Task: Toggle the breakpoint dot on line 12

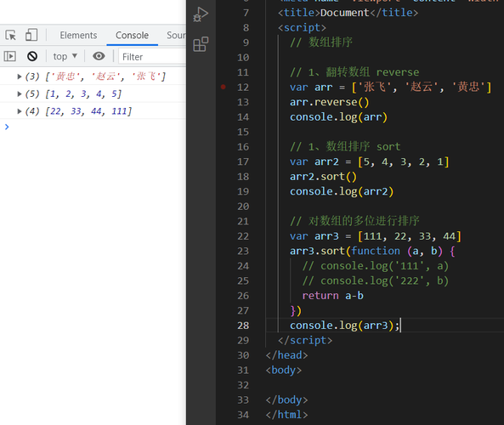Action: [223, 87]
